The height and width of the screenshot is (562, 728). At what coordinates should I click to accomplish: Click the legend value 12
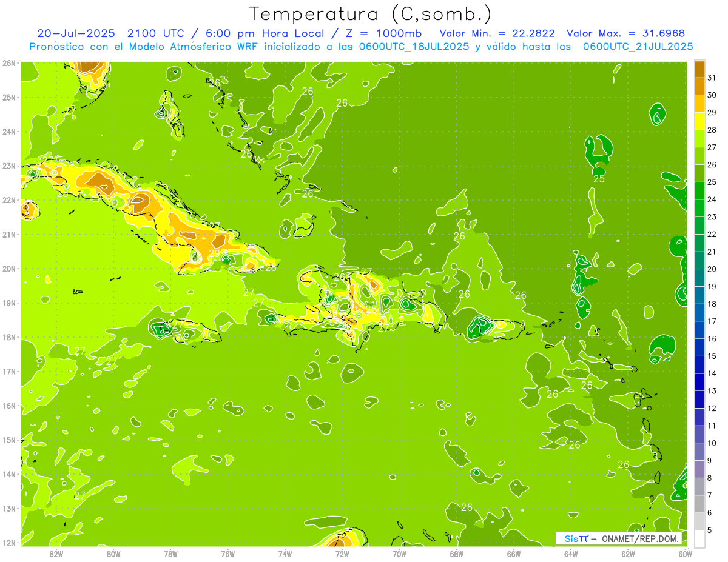coord(712,408)
